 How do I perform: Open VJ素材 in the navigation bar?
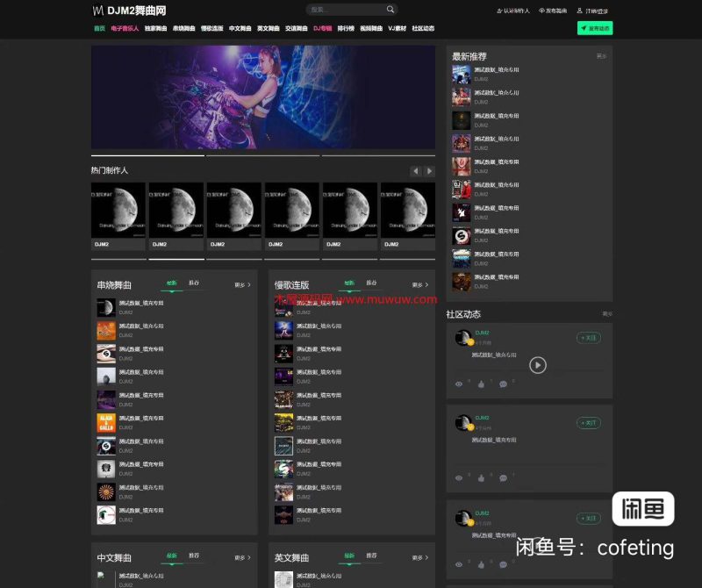click(x=398, y=28)
